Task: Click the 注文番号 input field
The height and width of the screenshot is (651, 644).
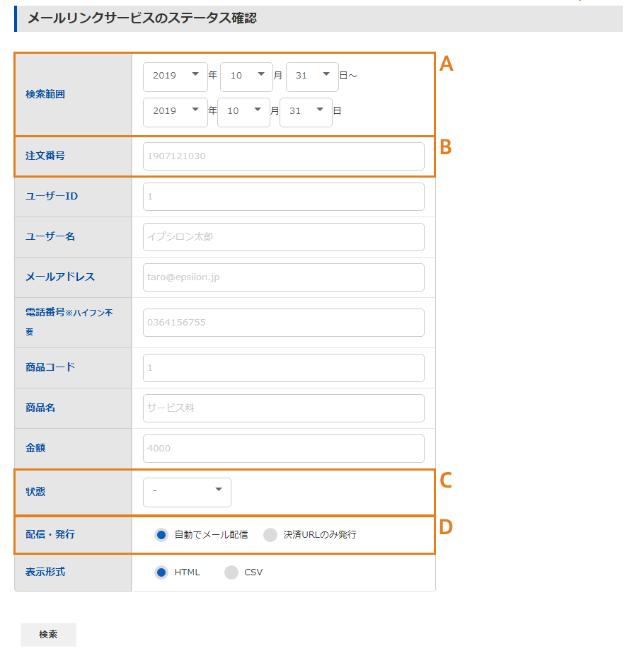Action: 284,156
